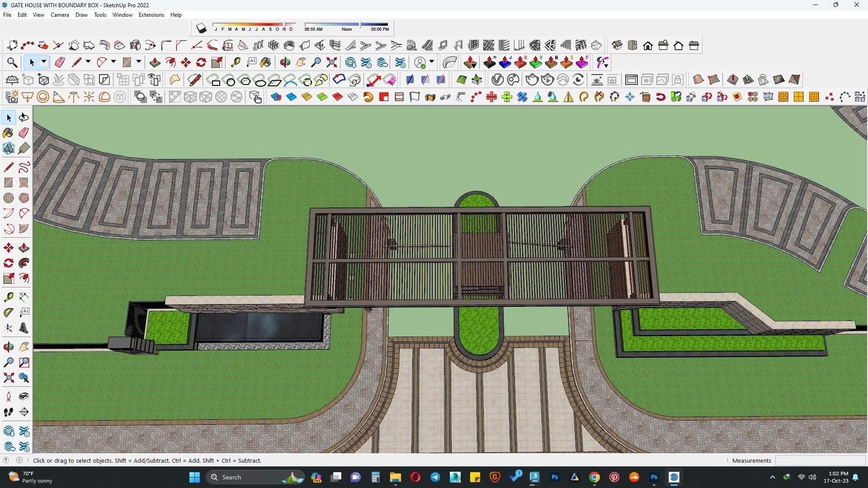The height and width of the screenshot is (488, 868).
Task: Open account sign-in dropdown arrow
Action: click(x=432, y=62)
